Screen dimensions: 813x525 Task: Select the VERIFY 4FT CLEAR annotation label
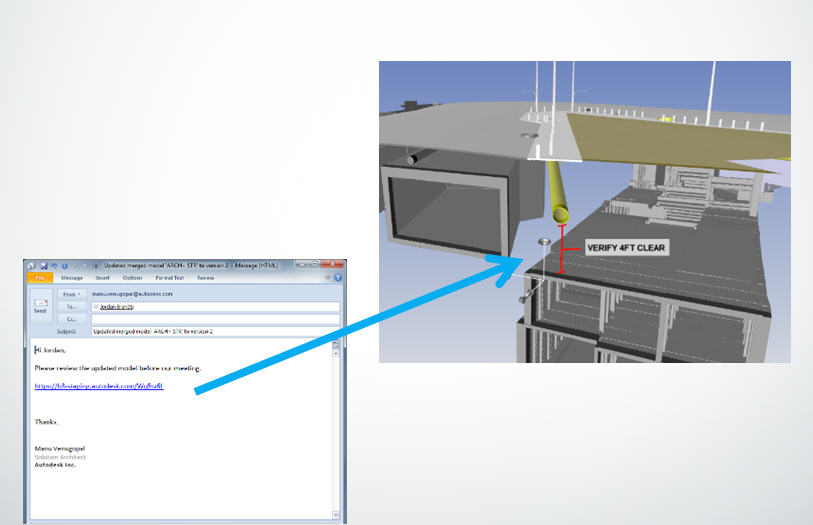click(x=625, y=247)
